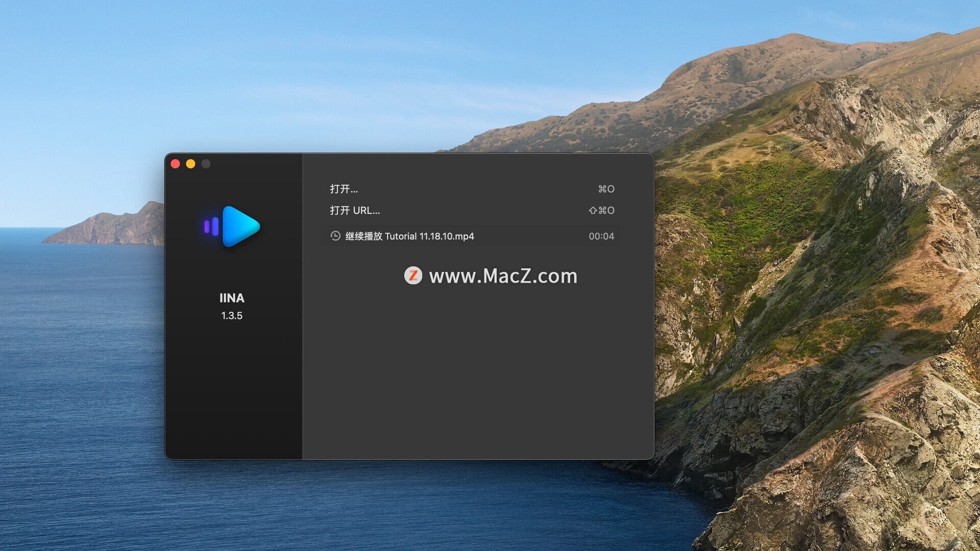This screenshot has height=551, width=980.
Task: Click the IINA app name text
Action: (x=232, y=298)
